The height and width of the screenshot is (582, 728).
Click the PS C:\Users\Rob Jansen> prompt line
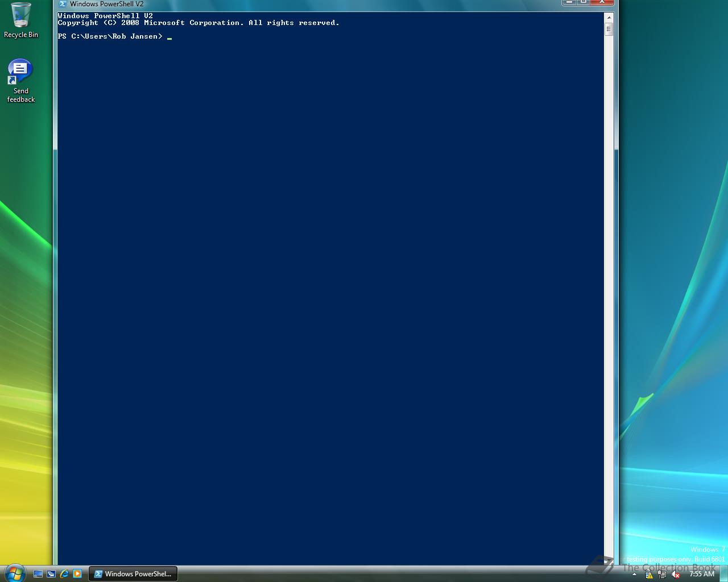click(x=110, y=36)
